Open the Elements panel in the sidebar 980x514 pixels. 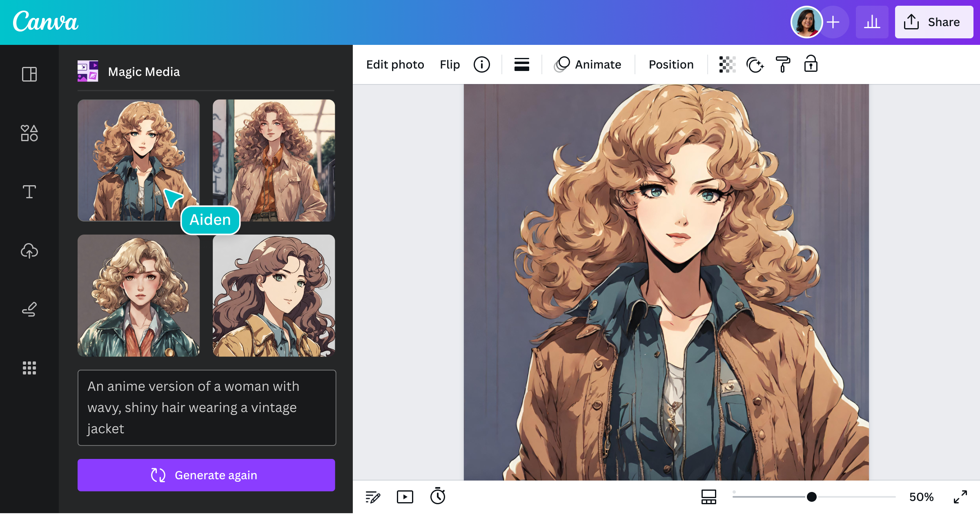pos(29,133)
